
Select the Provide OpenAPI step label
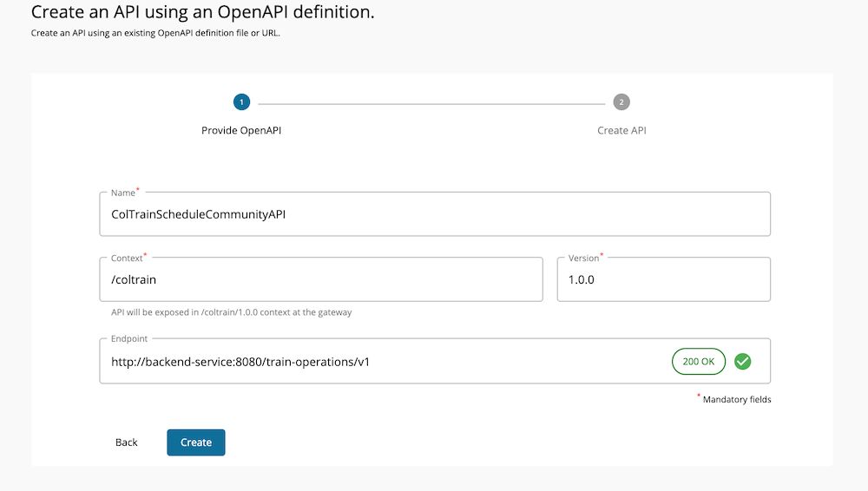click(241, 130)
